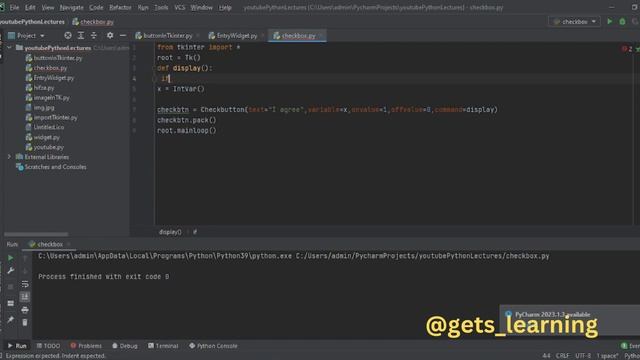Open the VCS menu
Screen dimensions: 640x360
(180, 7)
